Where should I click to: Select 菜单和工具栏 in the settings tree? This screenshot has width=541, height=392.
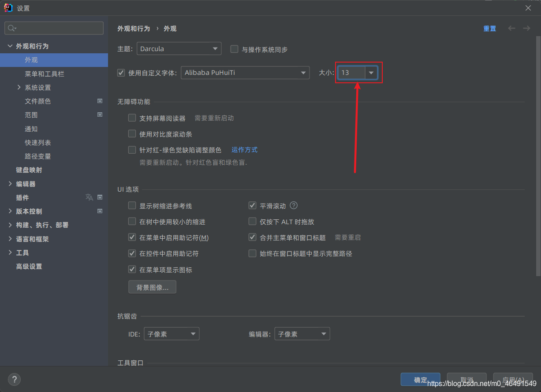point(54,74)
